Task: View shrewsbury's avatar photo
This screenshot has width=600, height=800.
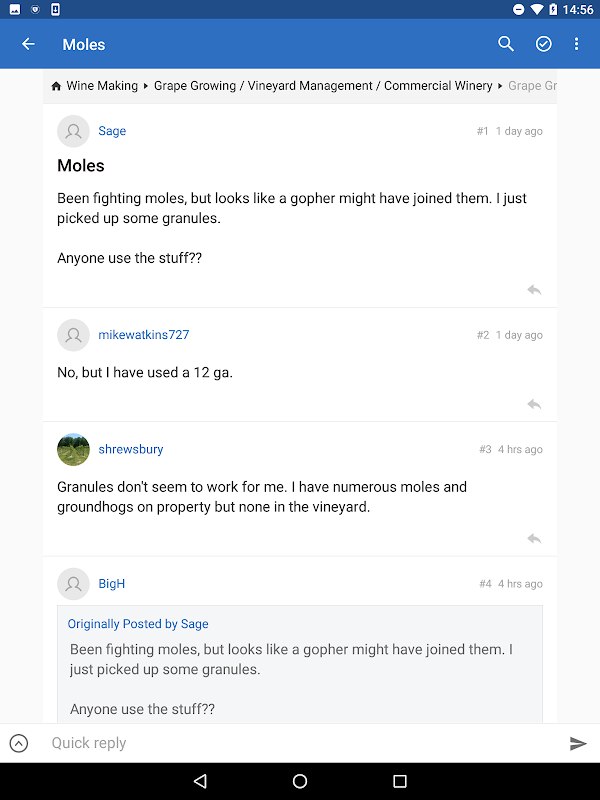Action: pos(74,449)
